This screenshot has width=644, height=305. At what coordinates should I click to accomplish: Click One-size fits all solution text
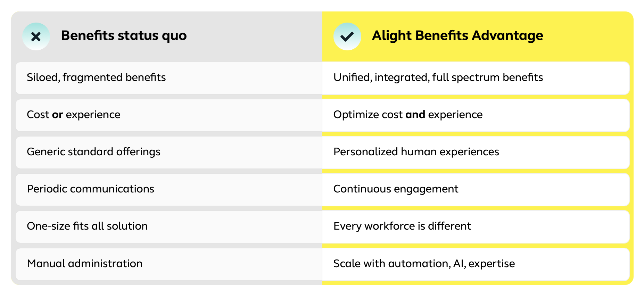[x=87, y=226]
